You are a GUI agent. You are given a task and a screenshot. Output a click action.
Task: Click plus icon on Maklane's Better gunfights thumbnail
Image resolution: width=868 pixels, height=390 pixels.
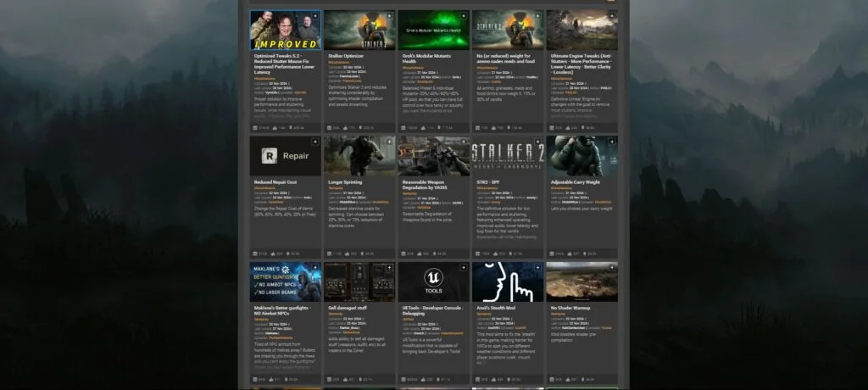tap(315, 268)
